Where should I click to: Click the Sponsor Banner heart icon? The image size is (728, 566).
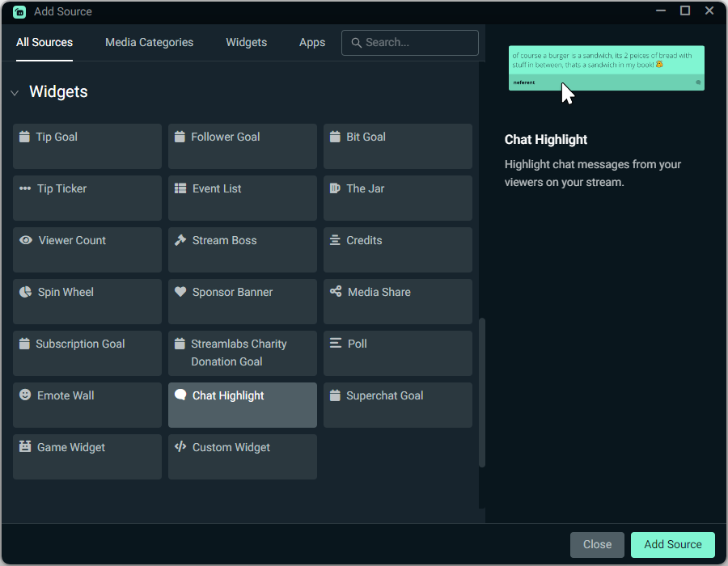180,292
